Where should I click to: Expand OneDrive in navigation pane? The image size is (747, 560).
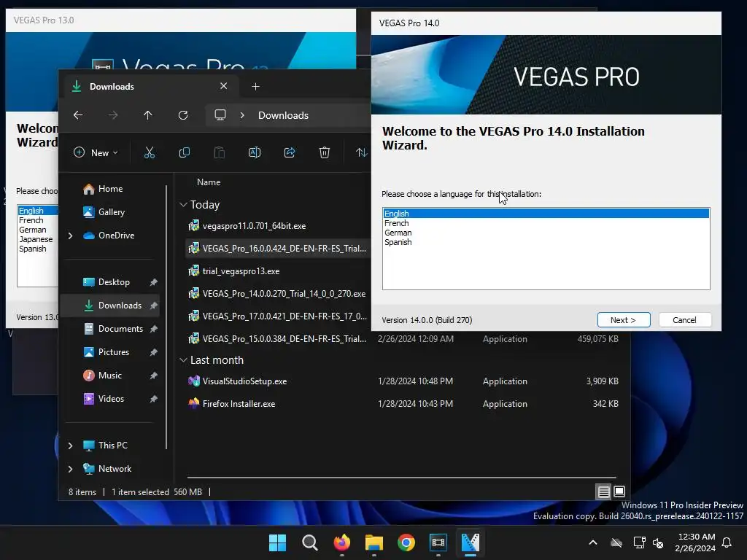click(71, 236)
